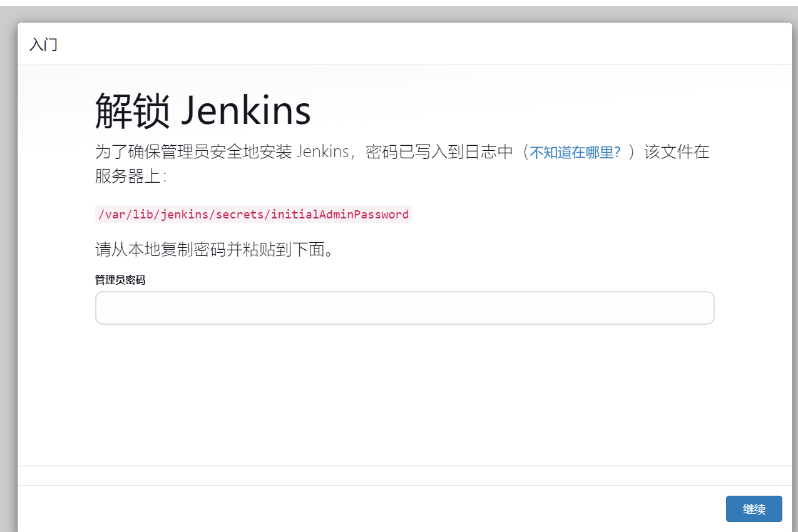This screenshot has height=532, width=798.
Task: Click the /var/lib/jenkins/secrets/initialAdminPassword path text
Action: coord(253,214)
